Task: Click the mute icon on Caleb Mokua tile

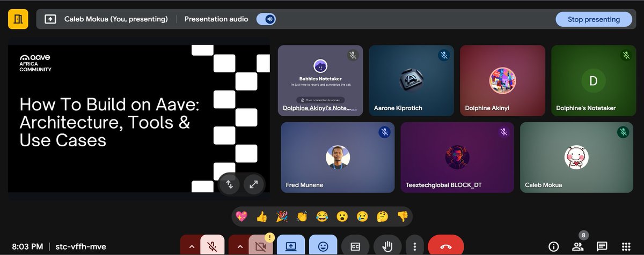Action: [x=623, y=132]
